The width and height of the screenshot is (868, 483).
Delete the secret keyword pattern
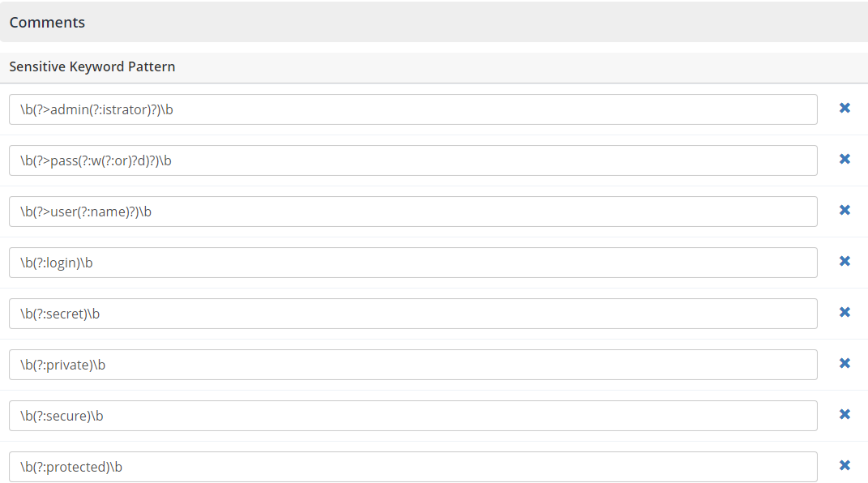pyautogui.click(x=844, y=312)
